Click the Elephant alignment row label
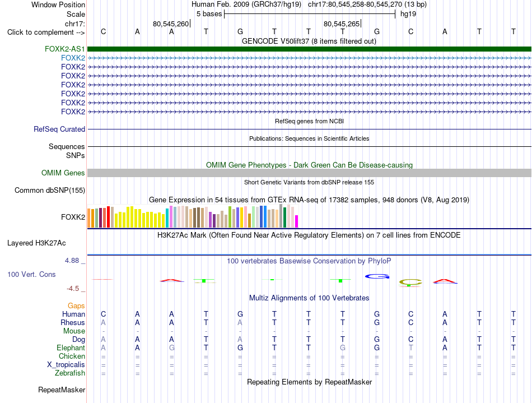 [x=71, y=348]
